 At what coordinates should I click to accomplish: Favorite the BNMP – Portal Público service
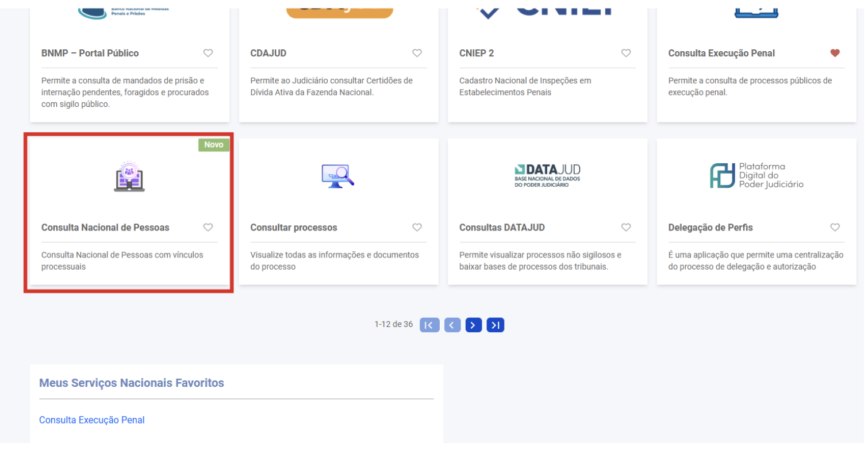pyautogui.click(x=208, y=53)
